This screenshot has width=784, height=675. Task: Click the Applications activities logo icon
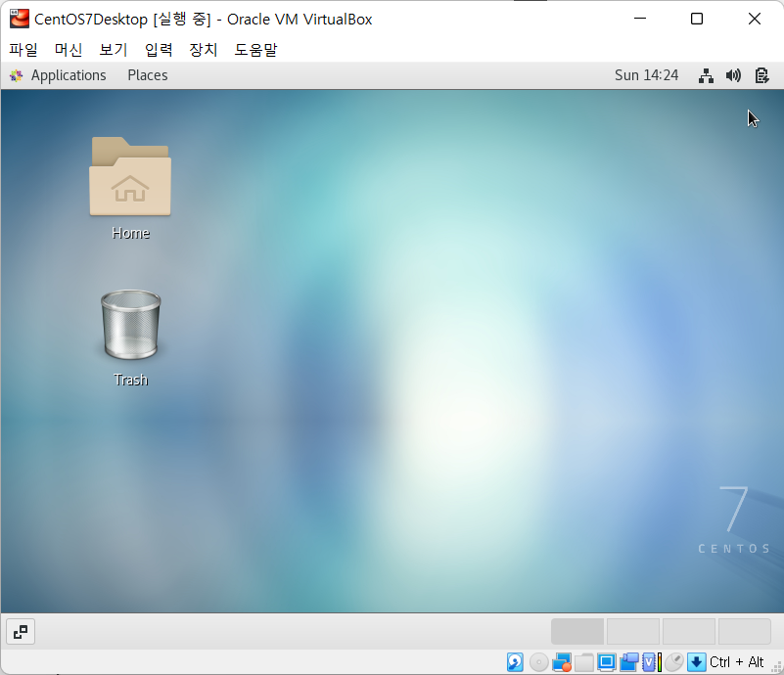[16, 75]
